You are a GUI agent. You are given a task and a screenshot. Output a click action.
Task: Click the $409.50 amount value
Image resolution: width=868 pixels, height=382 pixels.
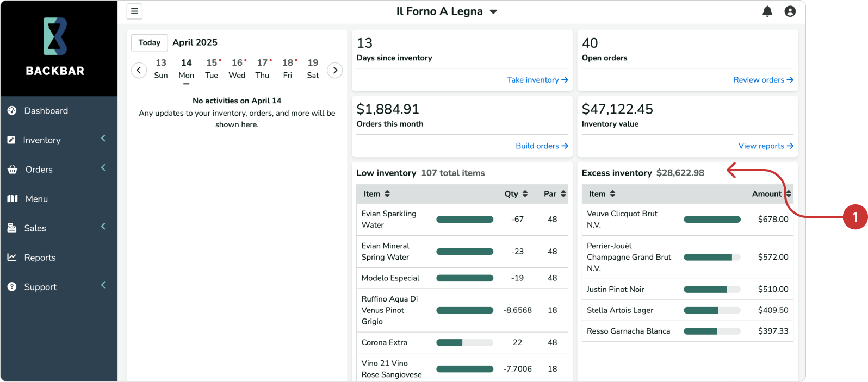point(773,310)
